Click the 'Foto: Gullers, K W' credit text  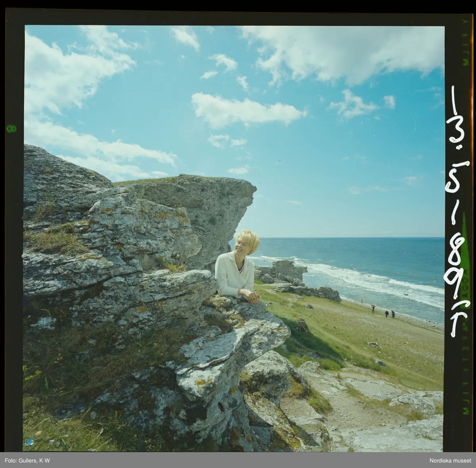25,460
